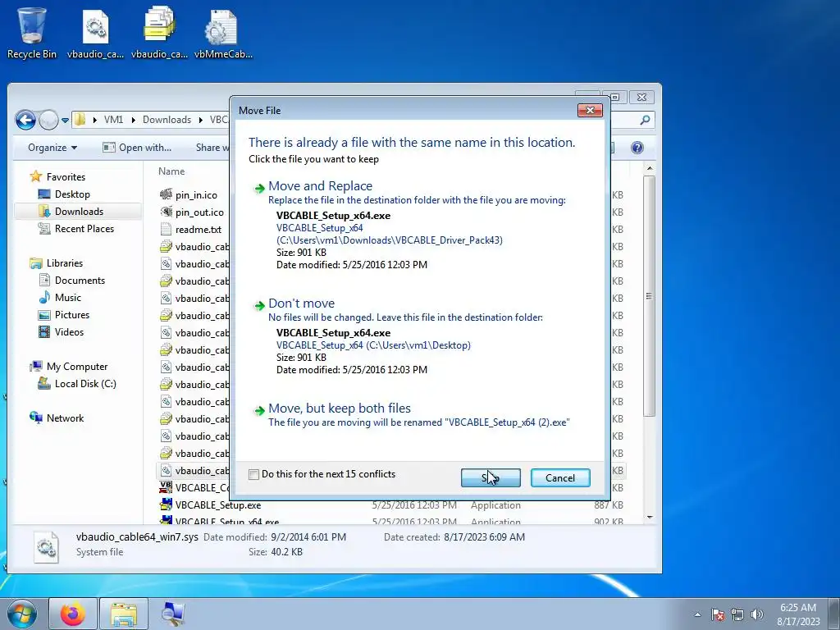The width and height of the screenshot is (840, 630).
Task: Close the Explorer window
Action: pos(641,97)
